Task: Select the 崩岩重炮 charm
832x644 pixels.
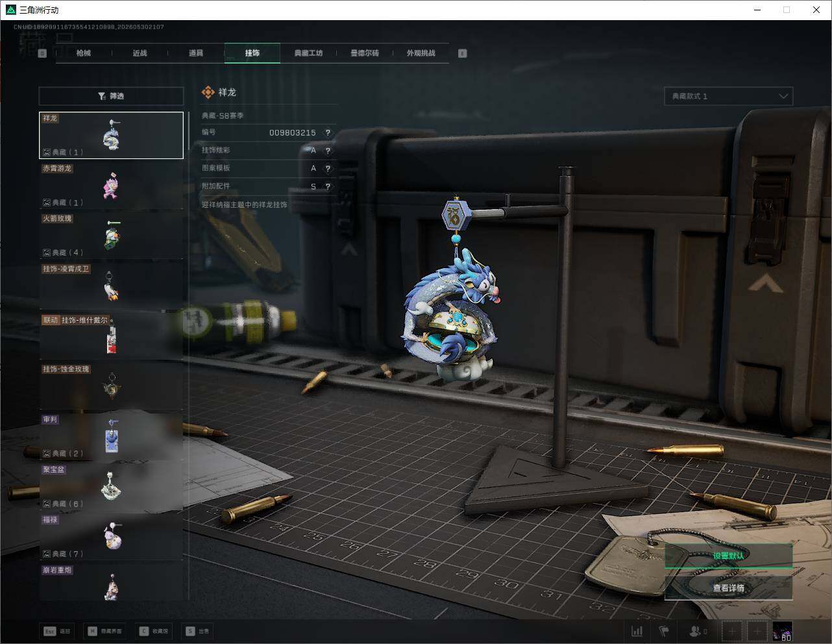Action: 112,582
